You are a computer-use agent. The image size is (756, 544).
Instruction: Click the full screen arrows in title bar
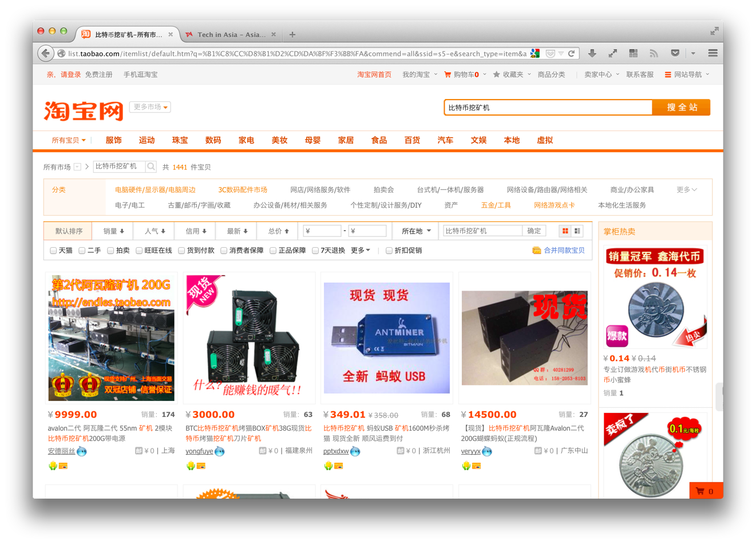714,31
